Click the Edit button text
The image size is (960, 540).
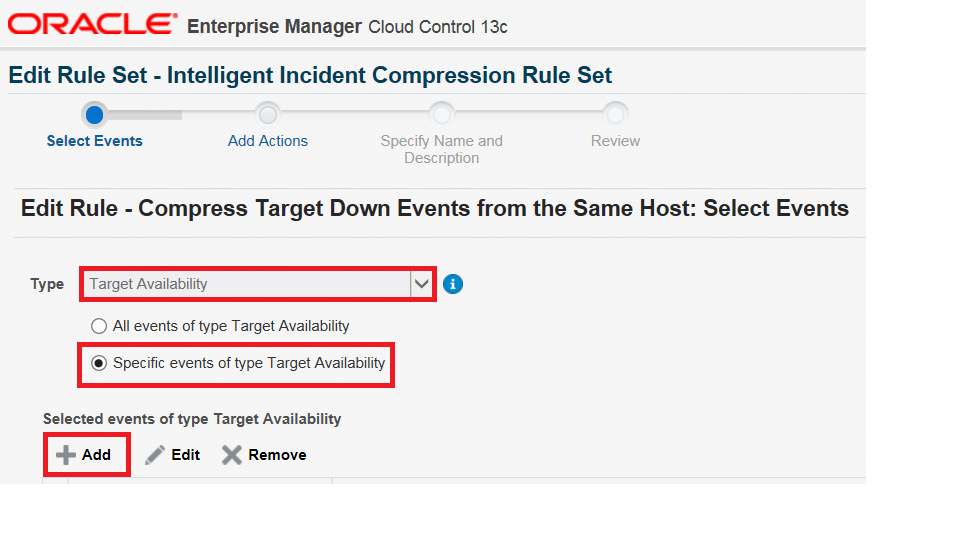(x=186, y=455)
